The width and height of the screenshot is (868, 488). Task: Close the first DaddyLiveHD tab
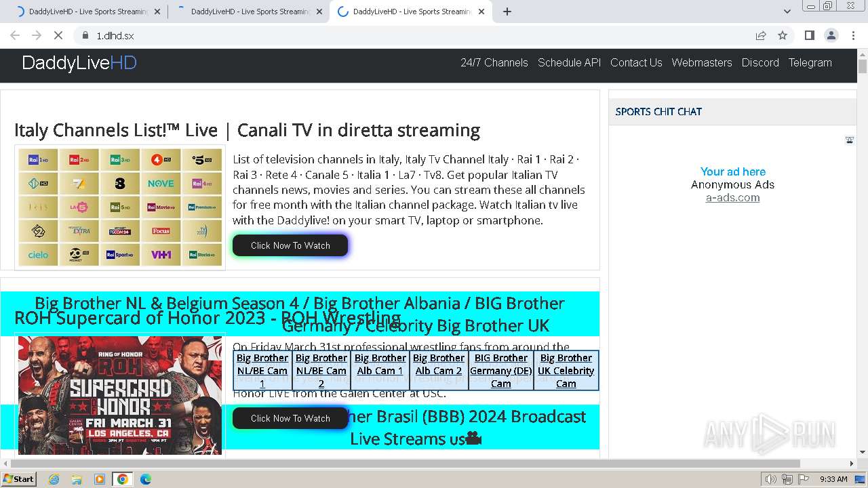tap(157, 12)
